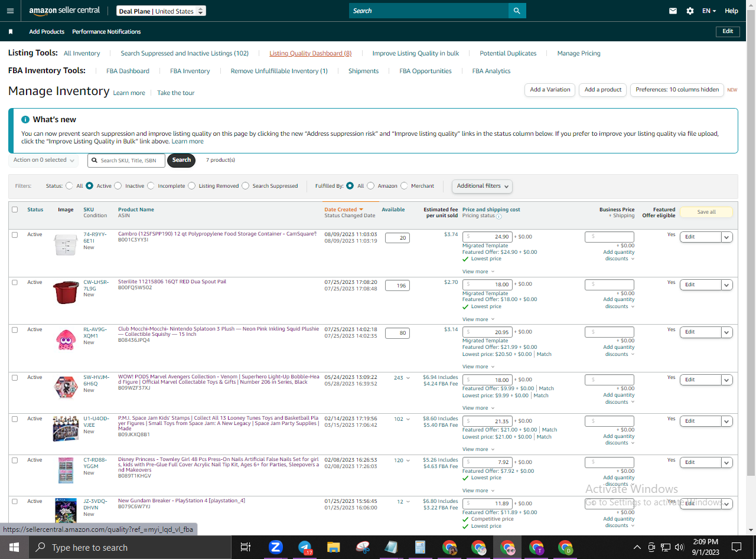Open the EN language dropdown
Viewport: 756px width, 559px height.
point(709,11)
